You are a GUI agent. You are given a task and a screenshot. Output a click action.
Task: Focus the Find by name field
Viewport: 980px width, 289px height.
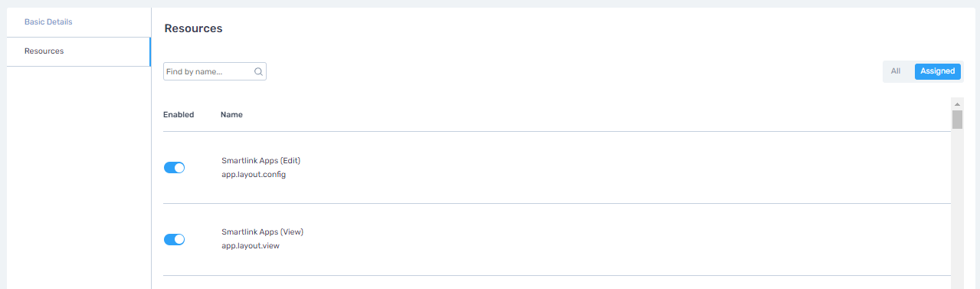215,72
